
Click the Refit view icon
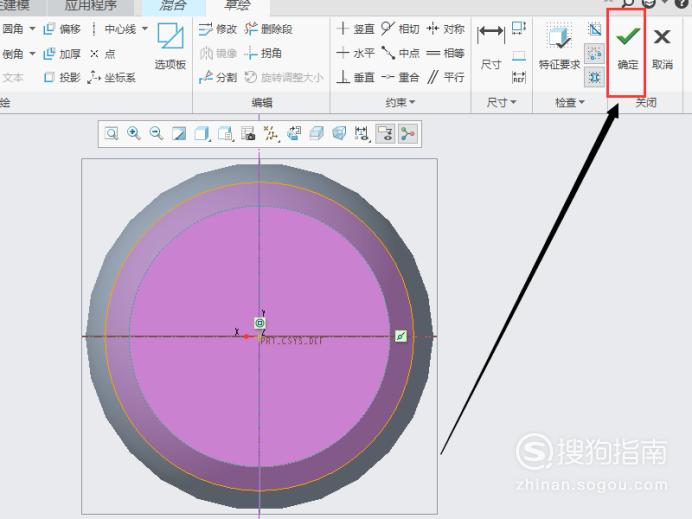[x=112, y=133]
